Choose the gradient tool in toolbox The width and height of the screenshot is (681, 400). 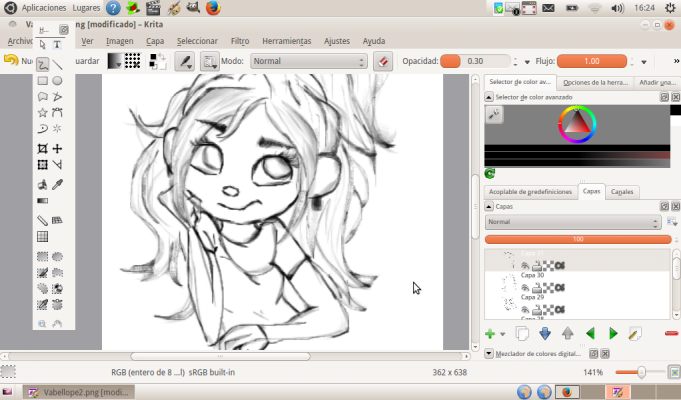pyautogui.click(x=43, y=201)
